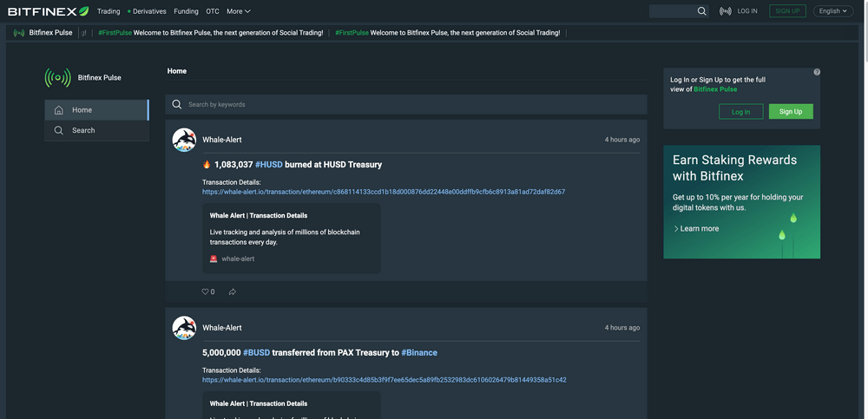Click the #BUSD hashtag
This screenshot has height=419, width=868.
(256, 352)
